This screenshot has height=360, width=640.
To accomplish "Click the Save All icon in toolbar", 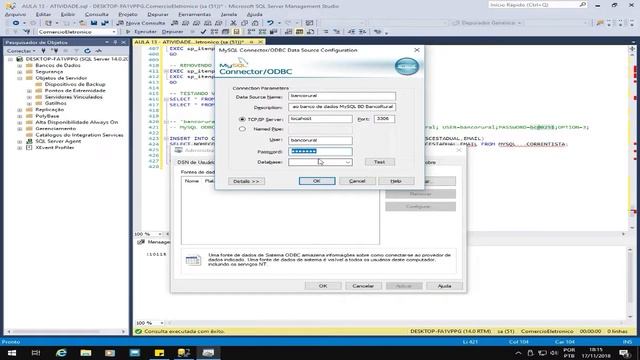I will pyautogui.click(x=105, y=23).
